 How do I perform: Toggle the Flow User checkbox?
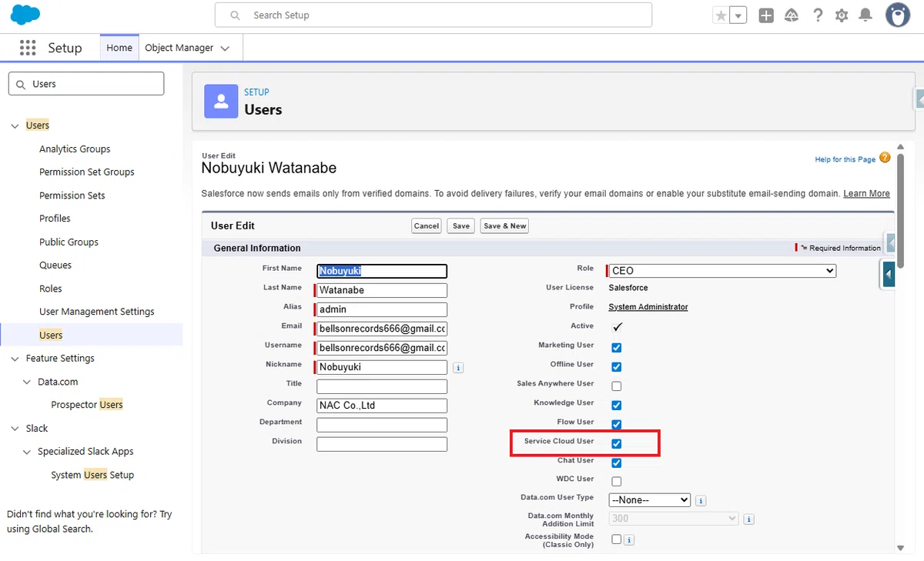[617, 425]
